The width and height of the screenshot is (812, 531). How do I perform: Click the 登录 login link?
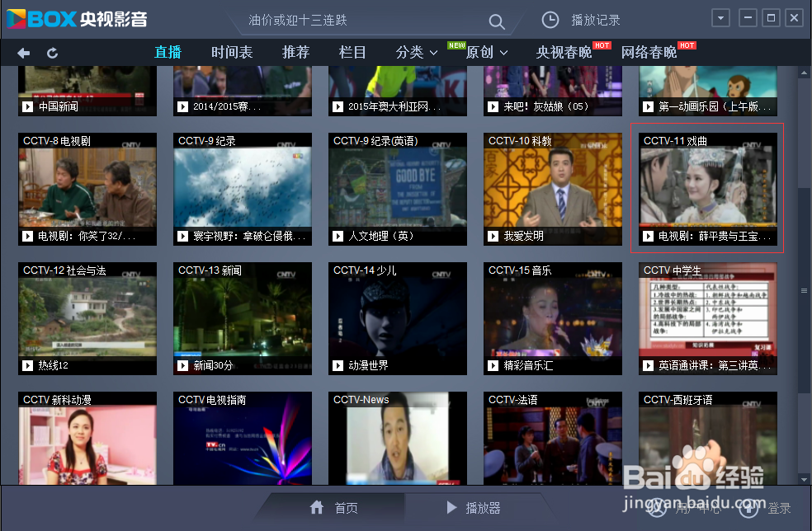tap(779, 509)
